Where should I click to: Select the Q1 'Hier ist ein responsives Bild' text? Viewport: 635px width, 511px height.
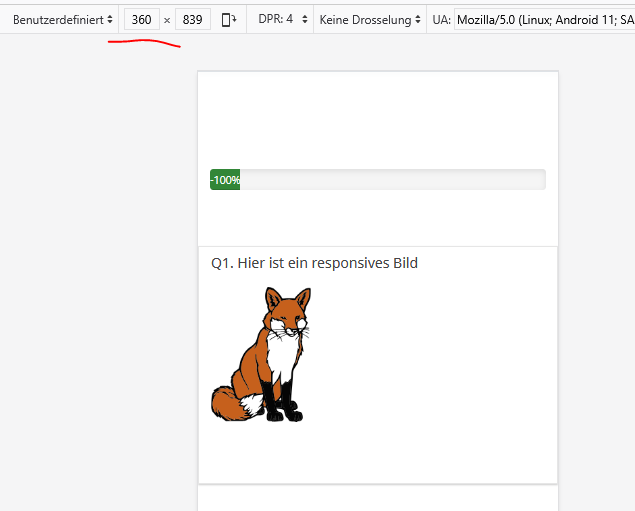click(314, 263)
